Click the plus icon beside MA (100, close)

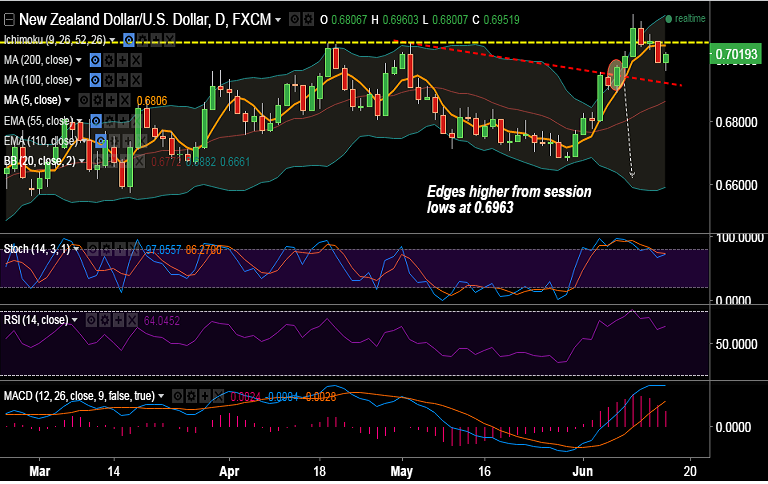pyautogui.click(x=122, y=80)
